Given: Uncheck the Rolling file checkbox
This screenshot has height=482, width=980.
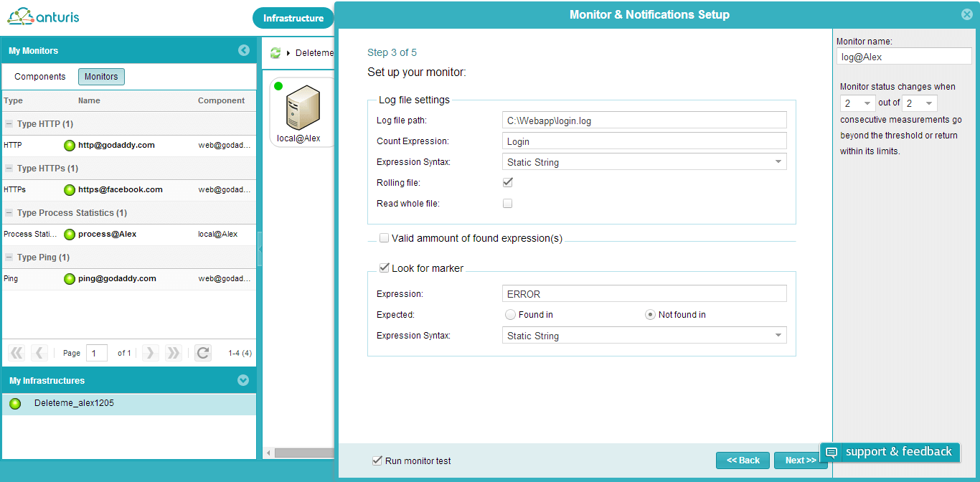Looking at the screenshot, I should [508, 182].
